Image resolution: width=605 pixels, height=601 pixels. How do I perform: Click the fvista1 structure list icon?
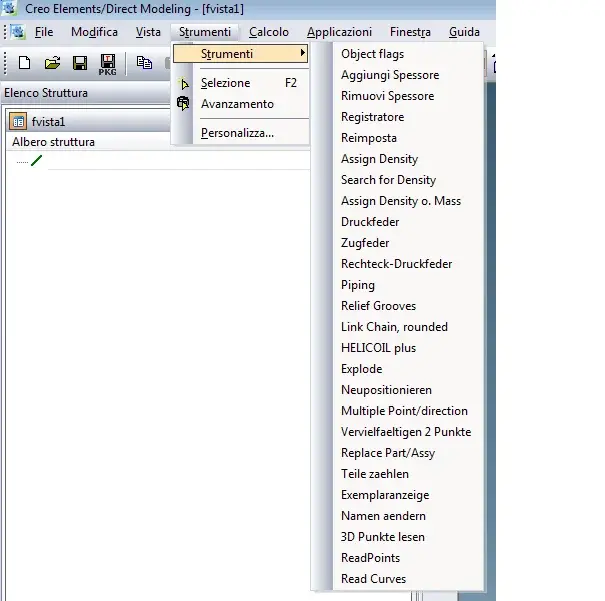[18, 122]
